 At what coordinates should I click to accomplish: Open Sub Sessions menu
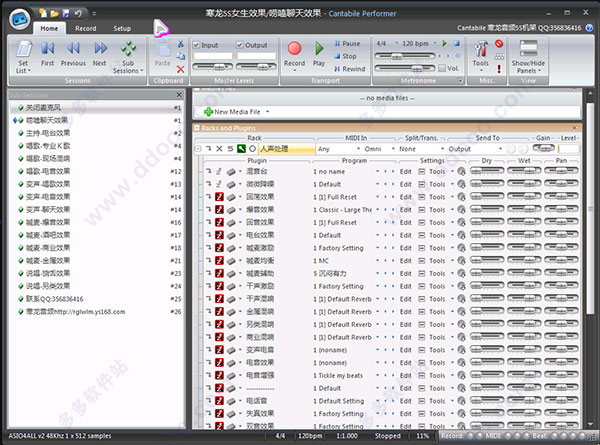pyautogui.click(x=128, y=57)
